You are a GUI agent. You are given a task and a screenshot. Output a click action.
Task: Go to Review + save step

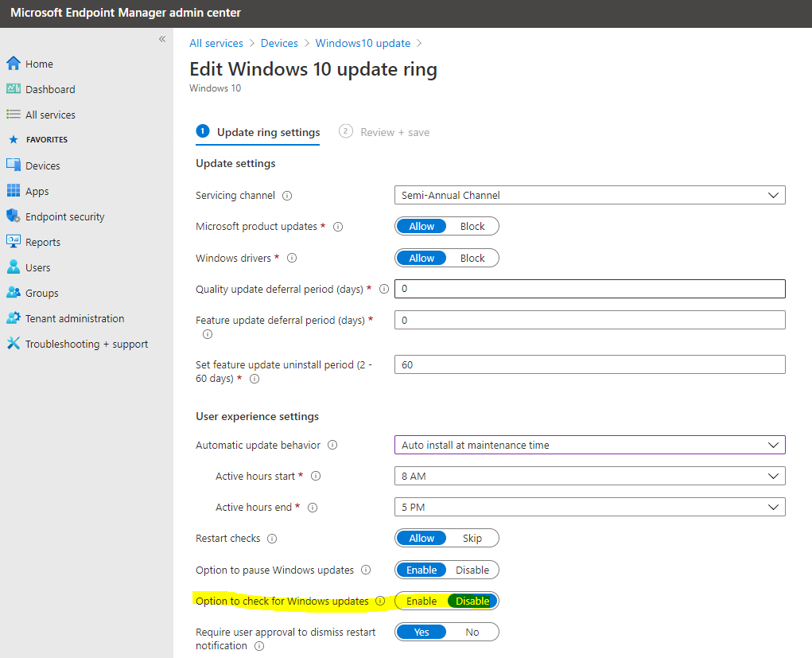[x=384, y=133]
